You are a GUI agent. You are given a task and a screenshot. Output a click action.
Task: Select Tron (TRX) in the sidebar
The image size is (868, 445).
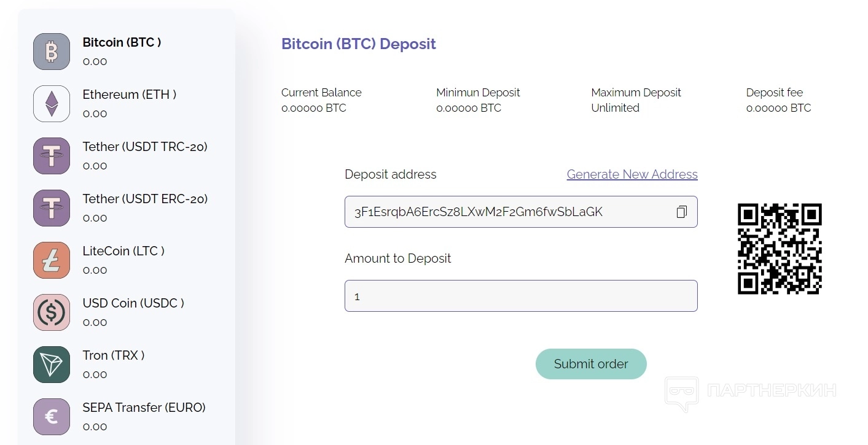coord(114,356)
